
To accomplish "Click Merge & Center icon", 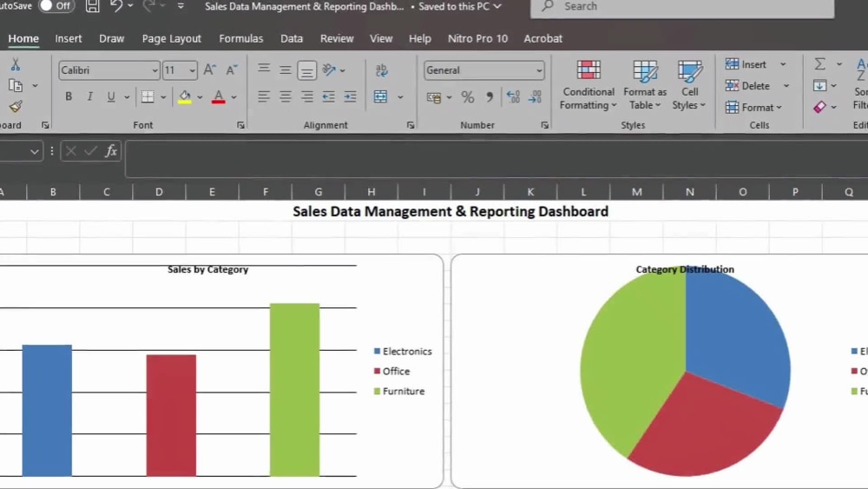I will 381,96.
